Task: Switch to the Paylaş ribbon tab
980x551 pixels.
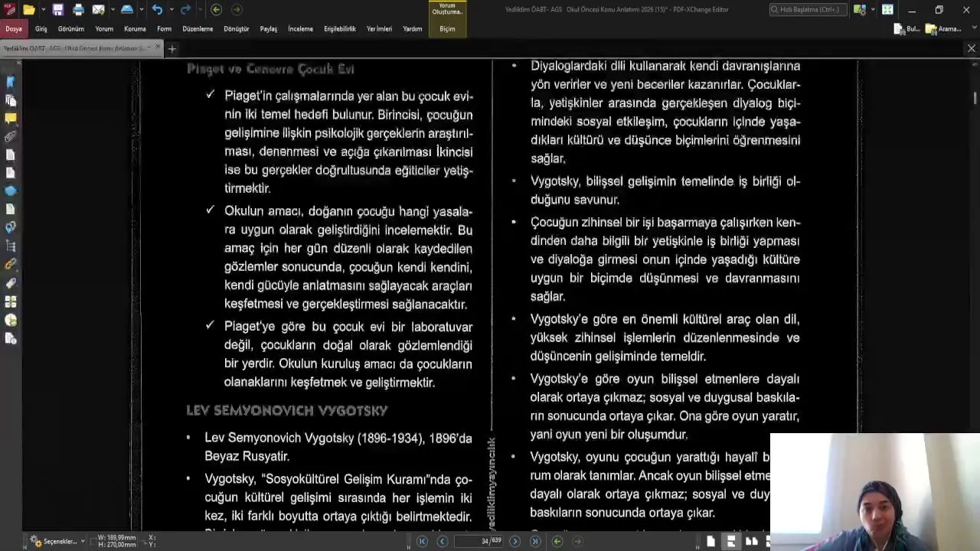Action: pyautogui.click(x=269, y=29)
